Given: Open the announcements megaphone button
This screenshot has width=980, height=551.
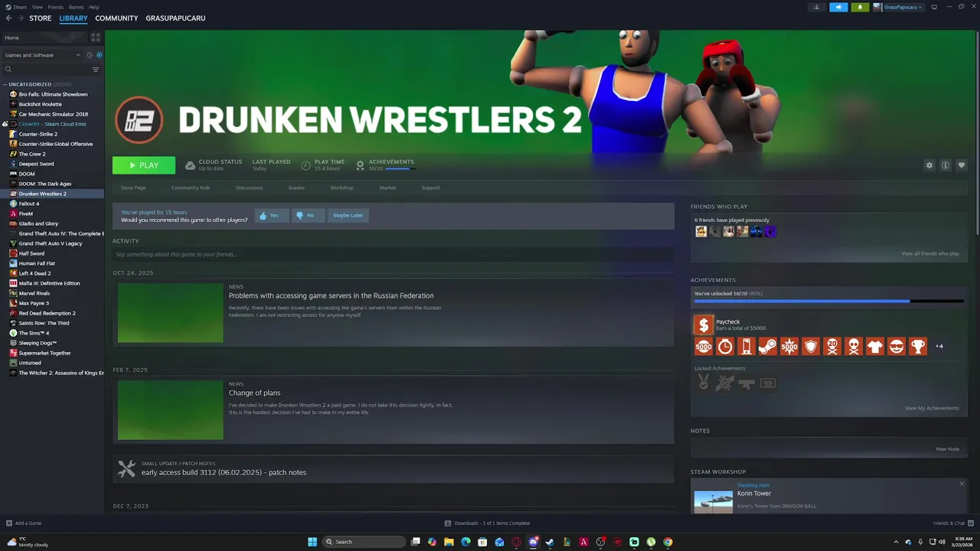Looking at the screenshot, I should pos(838,7).
